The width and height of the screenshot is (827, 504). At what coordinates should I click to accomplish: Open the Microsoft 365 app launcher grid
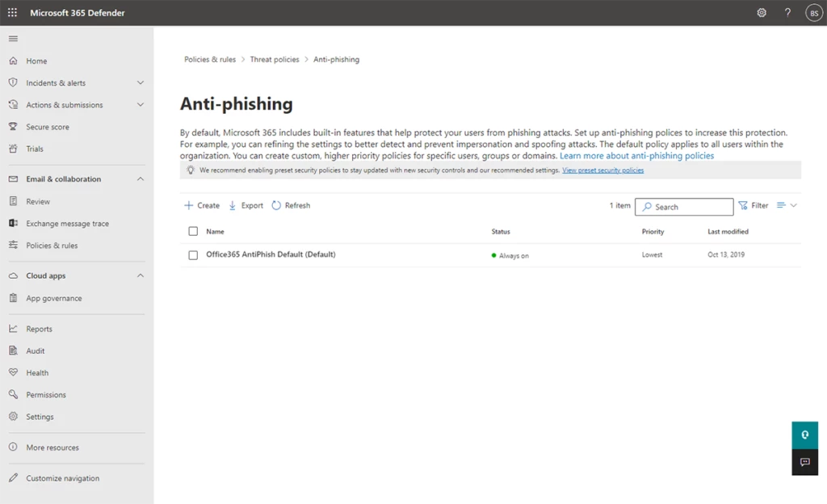11,12
